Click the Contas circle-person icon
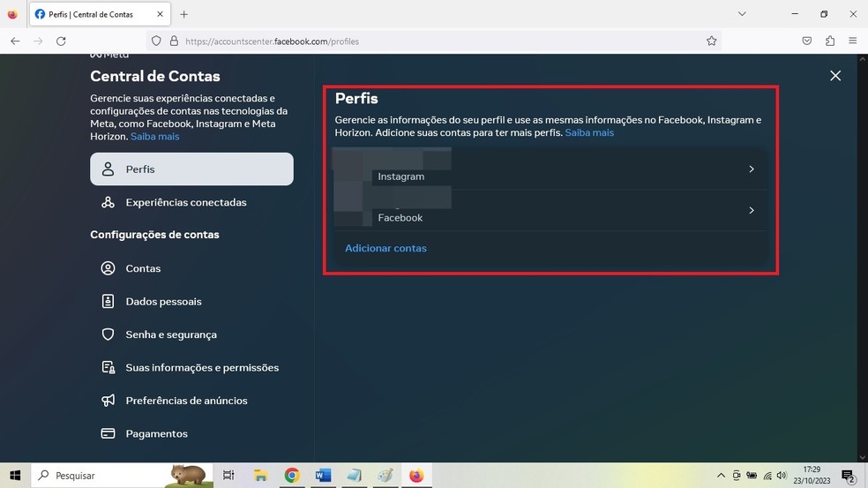The height and width of the screenshot is (488, 868). 108,268
